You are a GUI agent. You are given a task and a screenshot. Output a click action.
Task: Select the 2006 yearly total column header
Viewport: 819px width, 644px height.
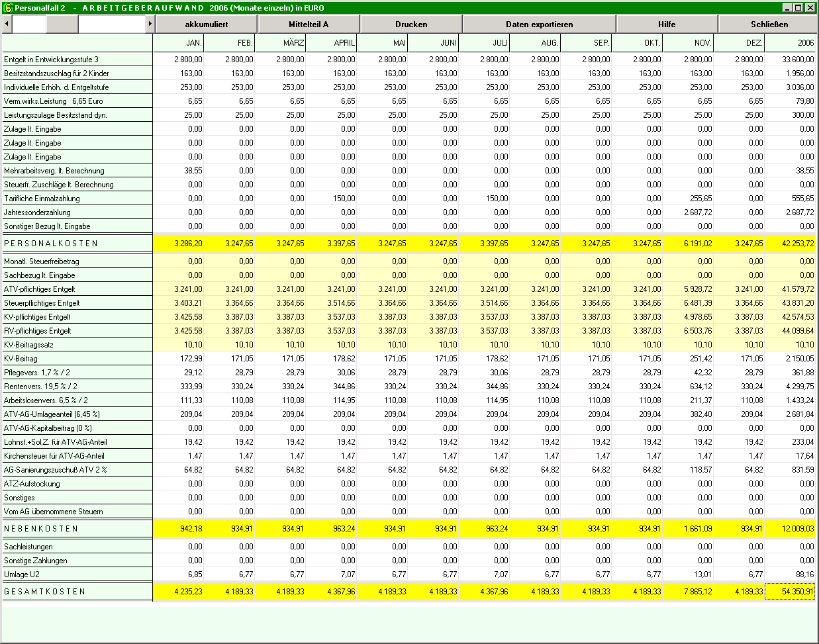point(791,43)
